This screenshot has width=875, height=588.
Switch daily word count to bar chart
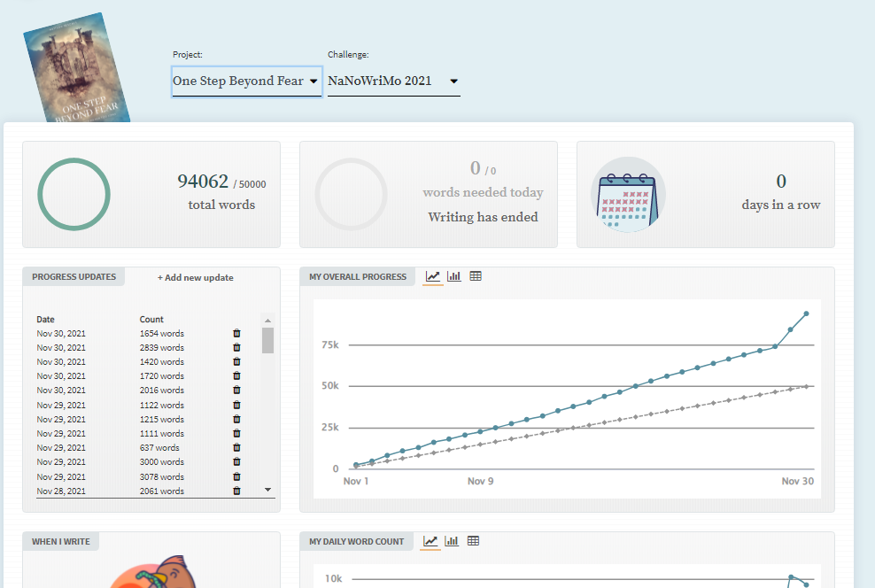[x=452, y=541]
